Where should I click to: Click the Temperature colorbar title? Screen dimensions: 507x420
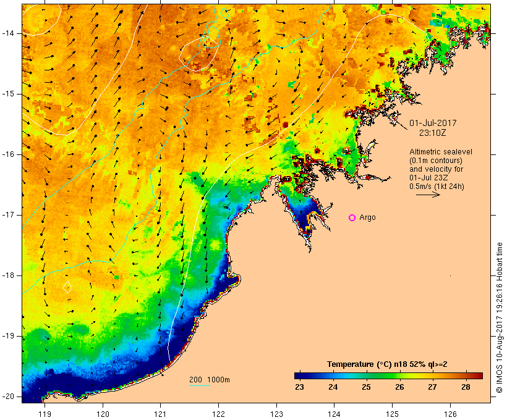pyautogui.click(x=387, y=364)
